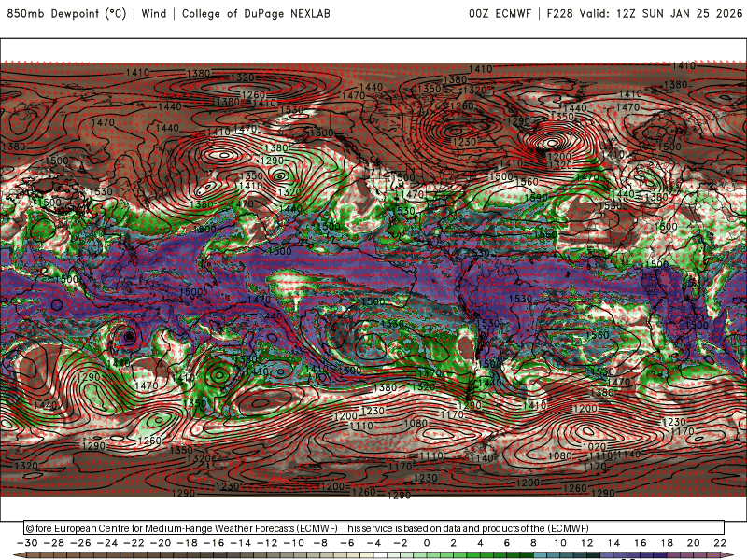Click the '-26' legend value
The height and width of the screenshot is (560, 747).
(x=80, y=543)
